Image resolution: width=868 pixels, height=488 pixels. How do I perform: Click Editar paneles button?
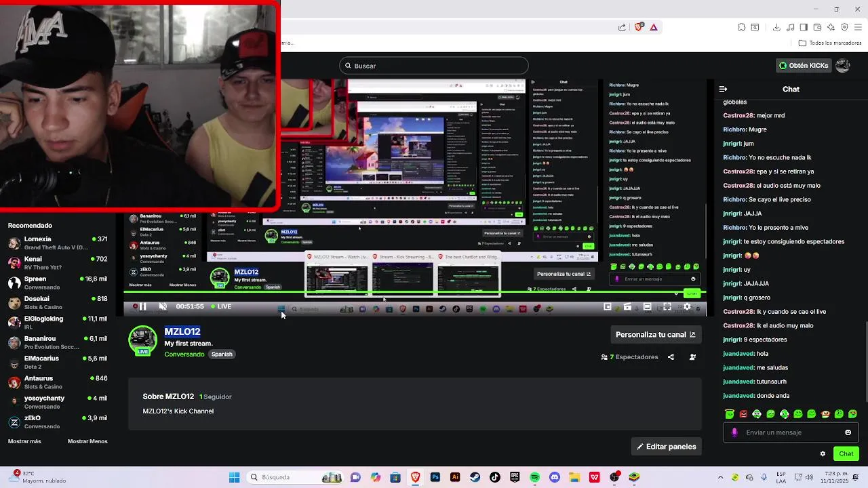pyautogui.click(x=666, y=447)
